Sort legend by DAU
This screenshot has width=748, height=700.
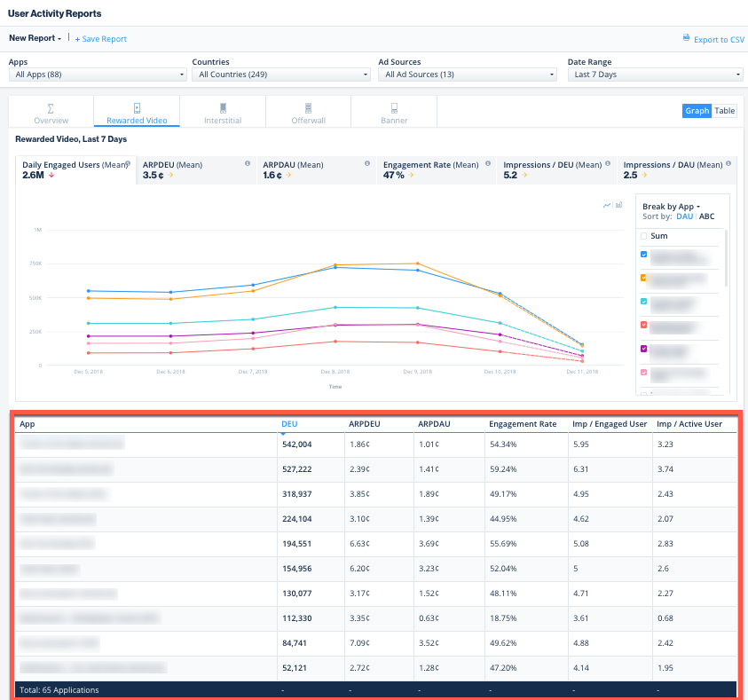(684, 216)
